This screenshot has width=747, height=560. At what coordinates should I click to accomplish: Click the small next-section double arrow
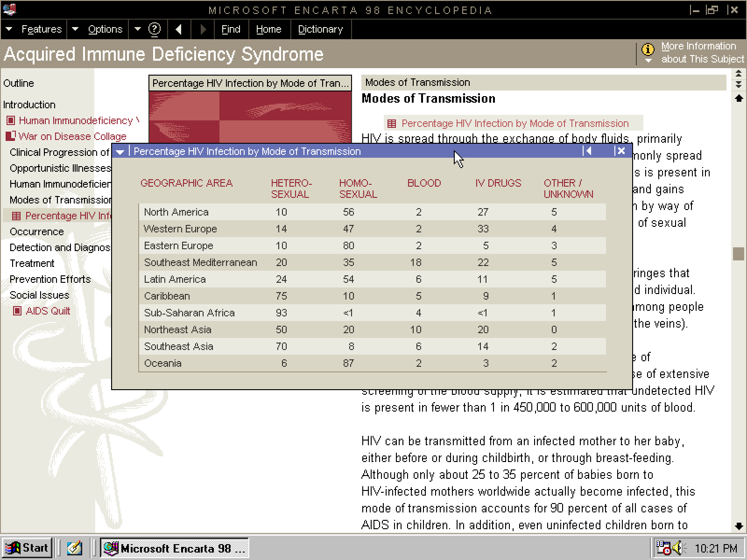click(x=739, y=84)
